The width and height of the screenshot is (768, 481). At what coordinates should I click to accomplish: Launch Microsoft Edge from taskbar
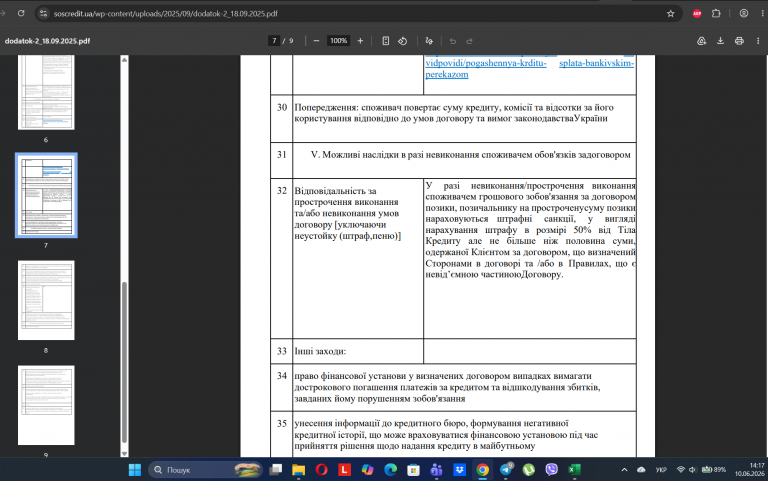click(390, 470)
